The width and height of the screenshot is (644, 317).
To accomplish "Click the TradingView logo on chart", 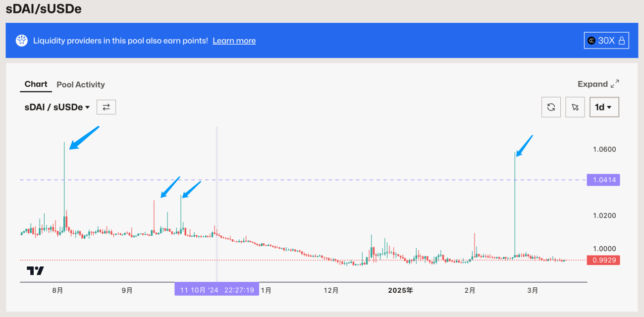I will pos(35,271).
